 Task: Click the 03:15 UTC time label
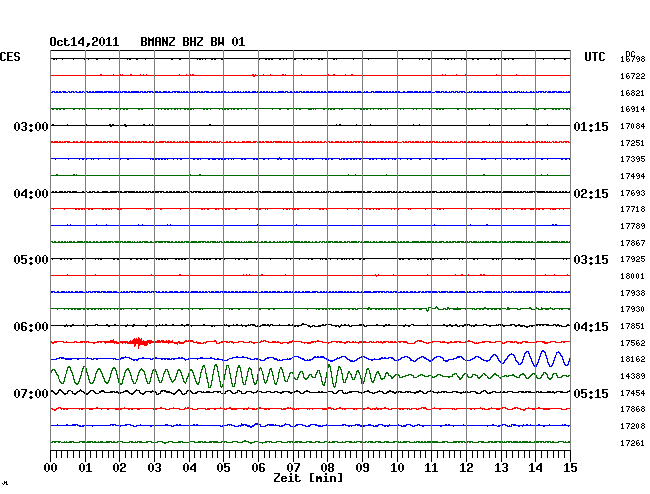(591, 260)
